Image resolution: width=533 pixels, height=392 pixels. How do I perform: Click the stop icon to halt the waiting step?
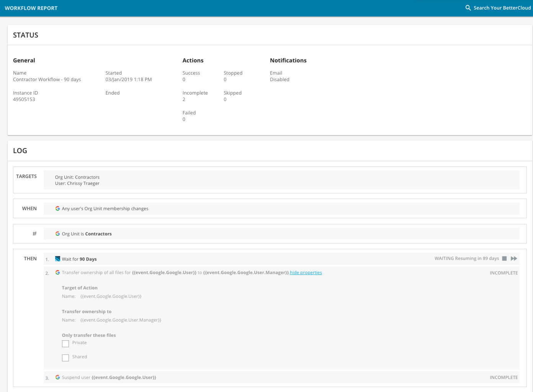(x=504, y=258)
